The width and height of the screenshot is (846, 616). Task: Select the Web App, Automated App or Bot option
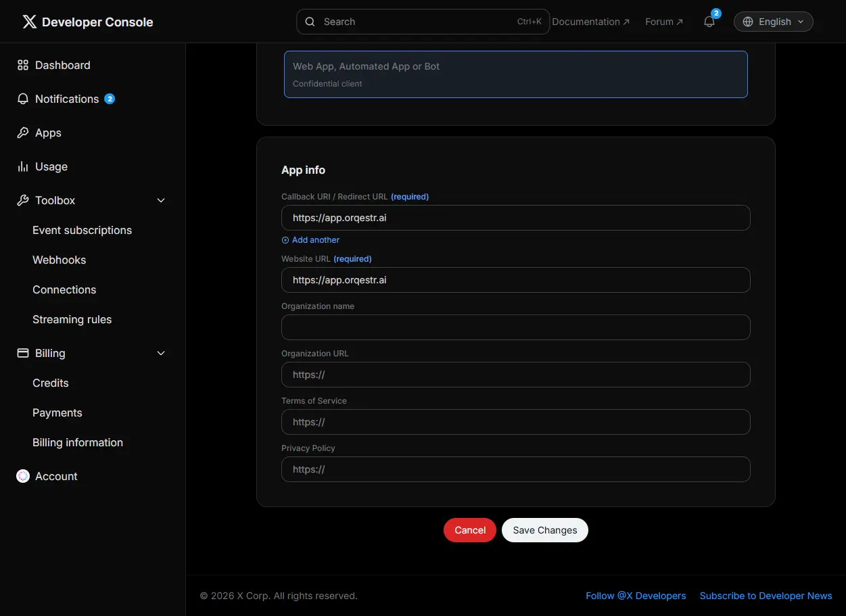pos(516,74)
